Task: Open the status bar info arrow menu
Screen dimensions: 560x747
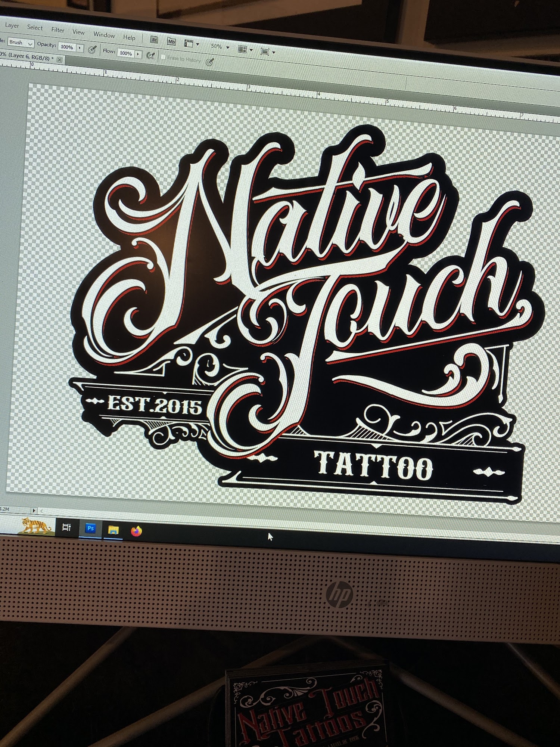Action: point(34,510)
